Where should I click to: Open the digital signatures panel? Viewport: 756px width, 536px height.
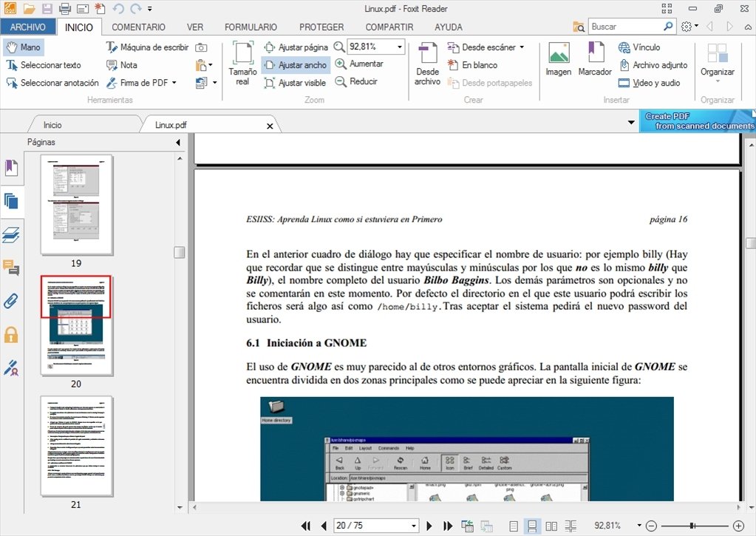pyautogui.click(x=11, y=367)
